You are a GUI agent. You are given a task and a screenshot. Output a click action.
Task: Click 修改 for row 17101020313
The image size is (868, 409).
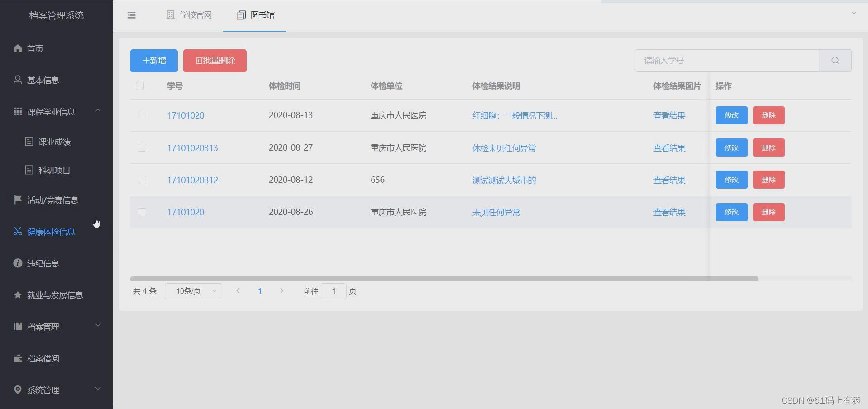click(731, 148)
